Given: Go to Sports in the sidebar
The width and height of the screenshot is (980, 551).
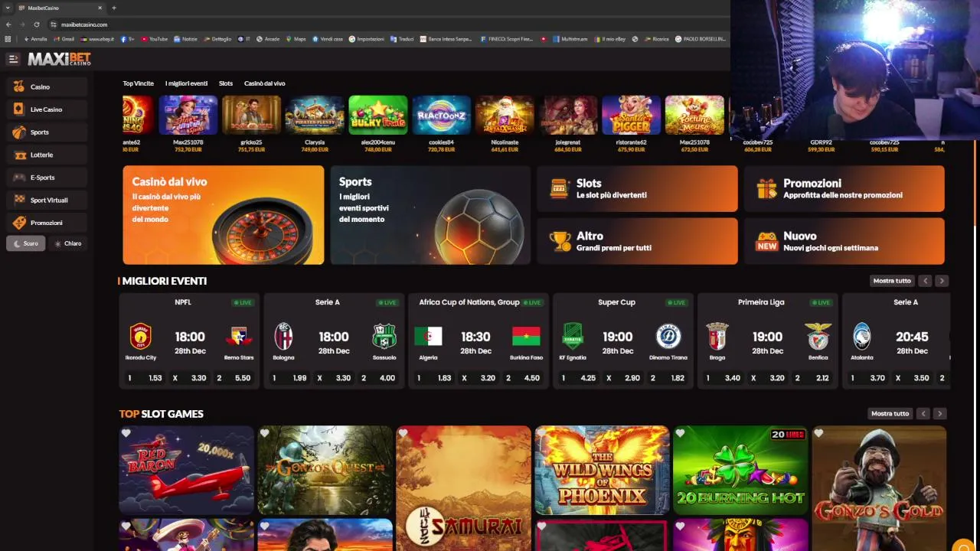Looking at the screenshot, I should tap(46, 132).
